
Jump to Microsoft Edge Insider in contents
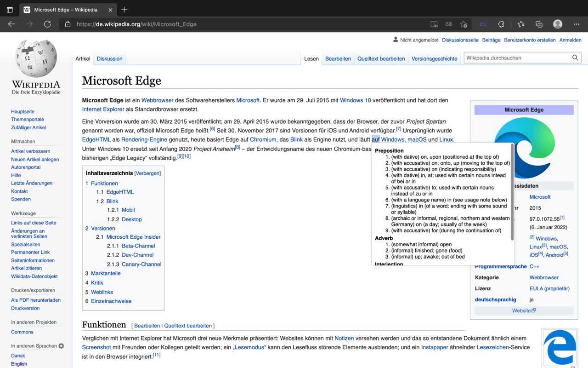click(x=133, y=237)
